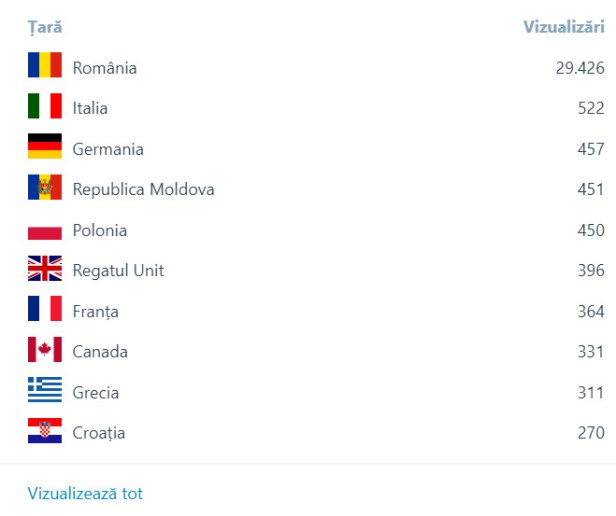The image size is (616, 516).
Task: Click the România flag icon
Action: [x=45, y=66]
